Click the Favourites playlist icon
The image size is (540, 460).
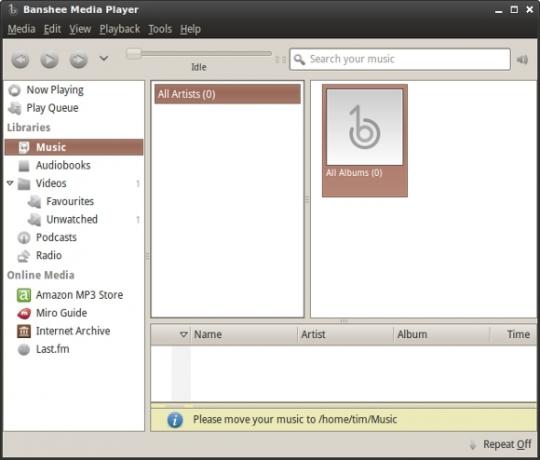pyautogui.click(x=34, y=201)
